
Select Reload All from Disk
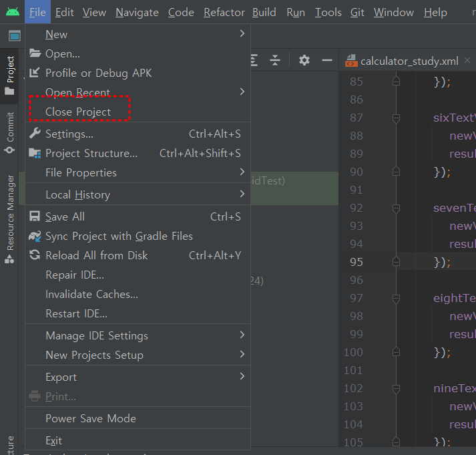(x=138, y=255)
